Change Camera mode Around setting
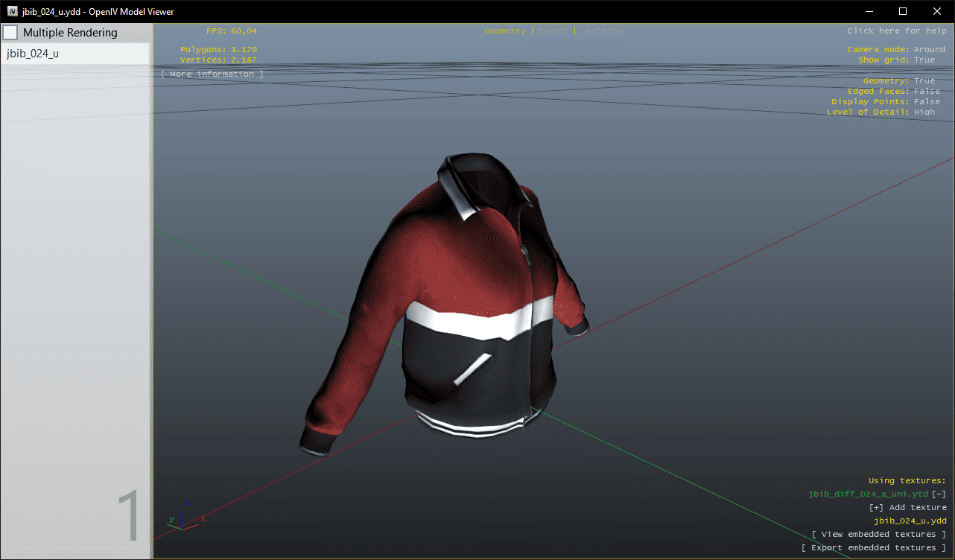The image size is (955, 560). pos(929,49)
